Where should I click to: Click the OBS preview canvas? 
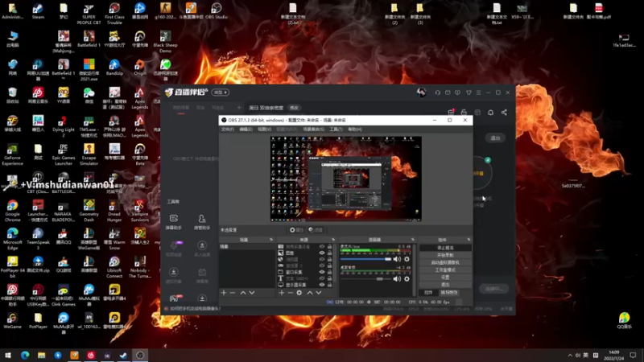pos(346,179)
